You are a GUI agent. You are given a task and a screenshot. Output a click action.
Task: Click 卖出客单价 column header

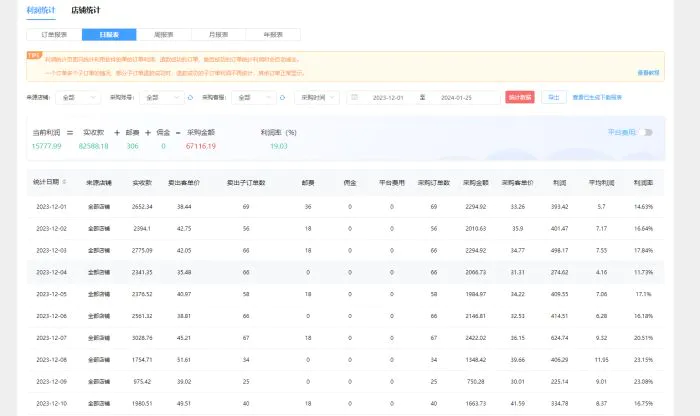click(x=184, y=183)
